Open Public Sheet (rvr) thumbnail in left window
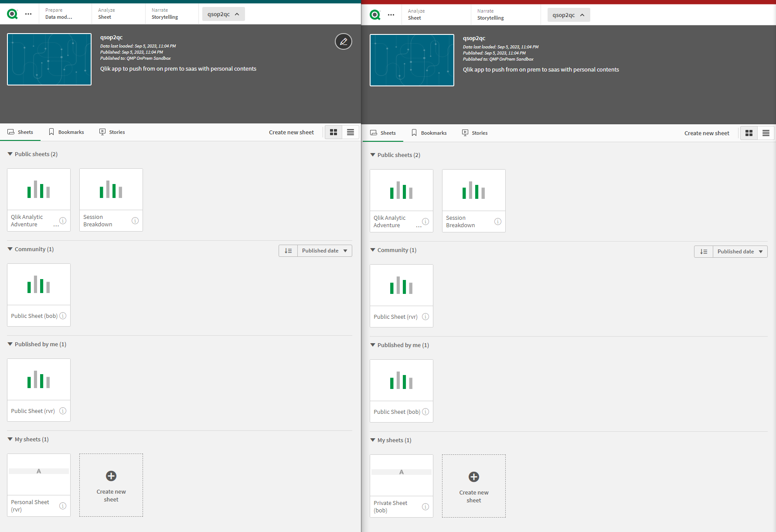This screenshot has height=532, width=776. click(x=39, y=379)
